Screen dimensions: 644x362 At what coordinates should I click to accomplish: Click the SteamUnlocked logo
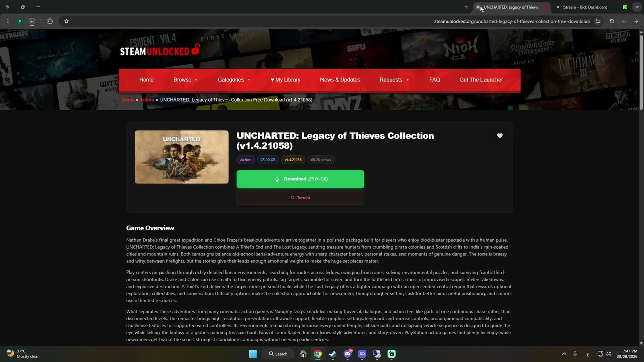click(x=160, y=50)
